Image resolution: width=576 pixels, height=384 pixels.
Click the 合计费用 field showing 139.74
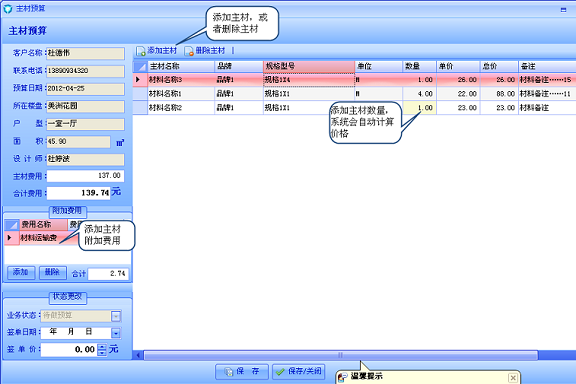click(78, 193)
